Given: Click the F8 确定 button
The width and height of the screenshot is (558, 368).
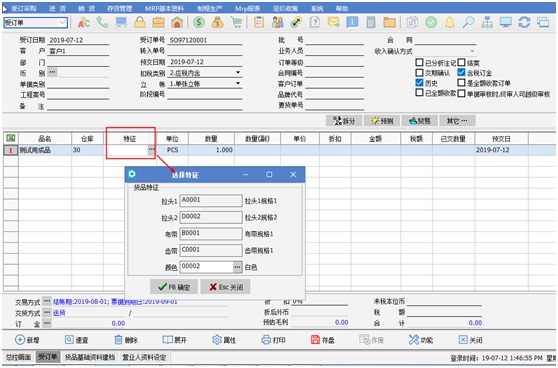Looking at the screenshot, I should [x=174, y=287].
